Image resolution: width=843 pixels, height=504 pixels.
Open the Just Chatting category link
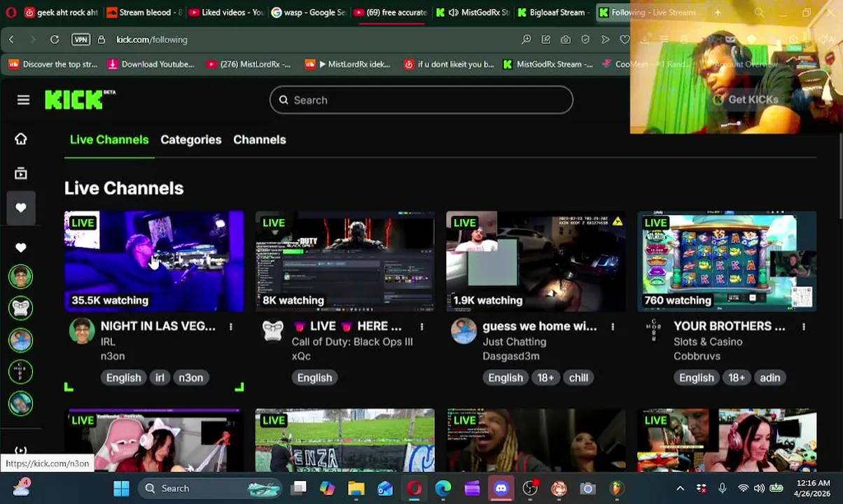coord(514,342)
